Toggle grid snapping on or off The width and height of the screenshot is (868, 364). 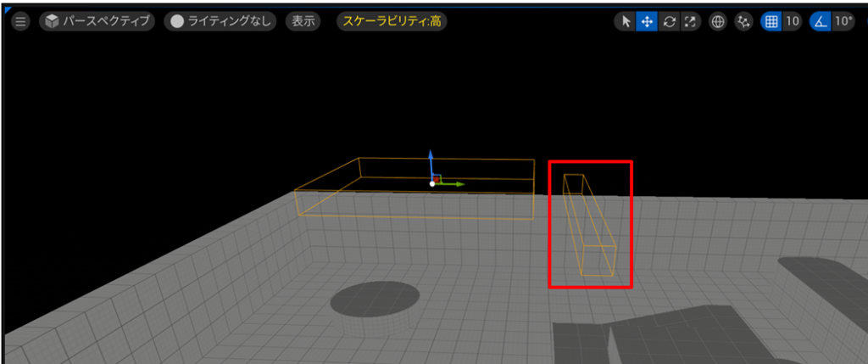(771, 21)
